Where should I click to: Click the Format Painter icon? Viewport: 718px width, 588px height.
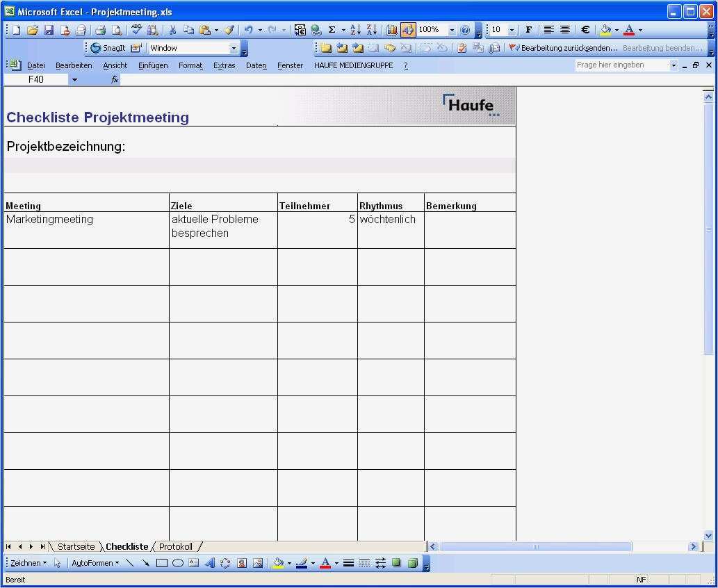tap(229, 29)
